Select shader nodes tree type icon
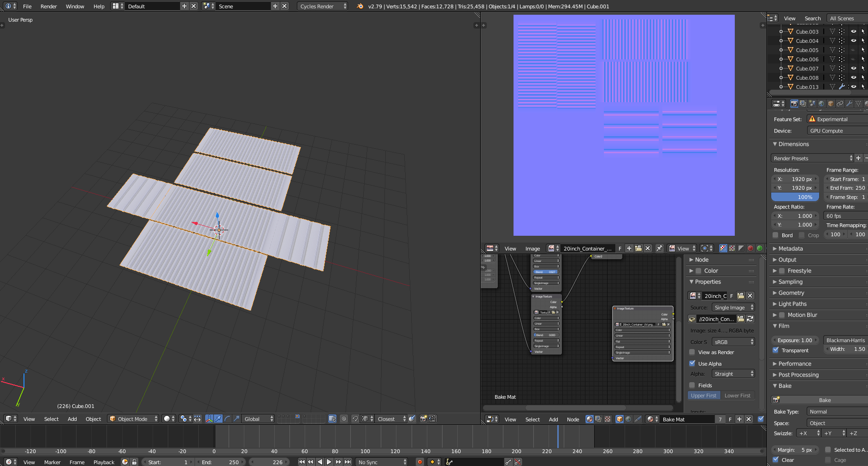The image size is (868, 466). (x=589, y=419)
